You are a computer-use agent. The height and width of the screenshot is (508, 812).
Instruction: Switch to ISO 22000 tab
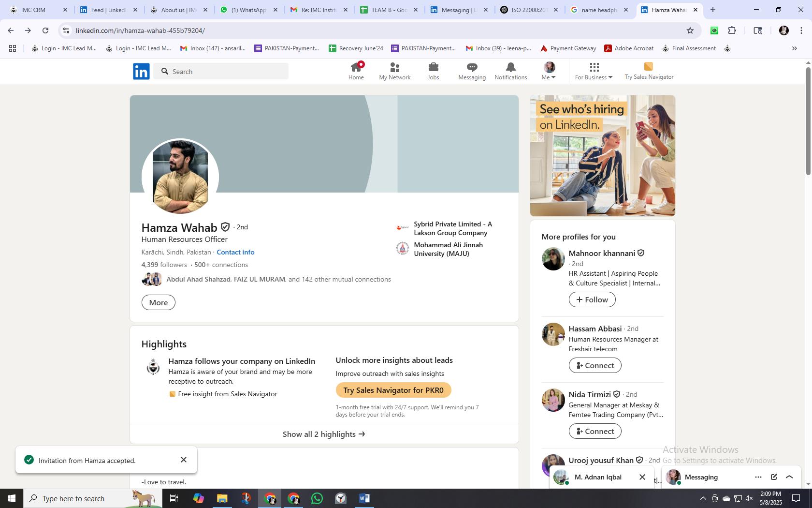coord(529,10)
